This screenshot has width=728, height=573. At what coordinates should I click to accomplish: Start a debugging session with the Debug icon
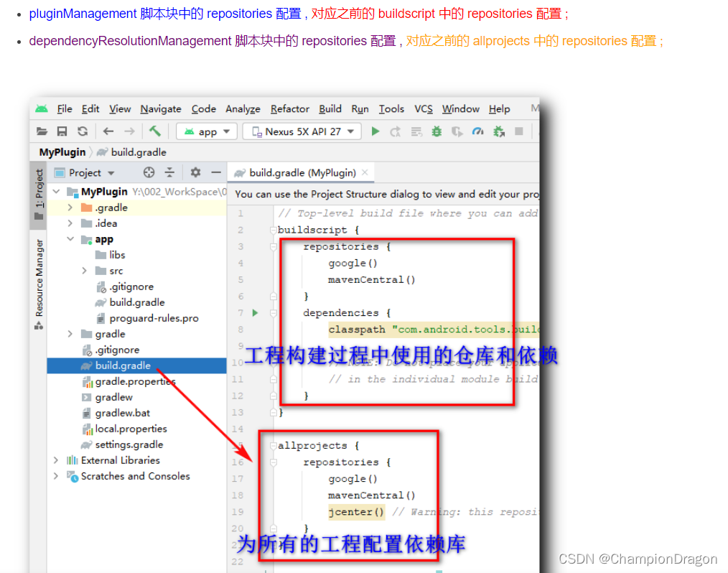coord(437,131)
